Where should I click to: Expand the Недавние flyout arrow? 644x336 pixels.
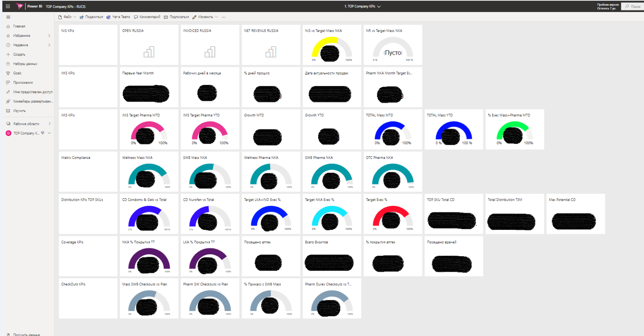click(x=49, y=45)
